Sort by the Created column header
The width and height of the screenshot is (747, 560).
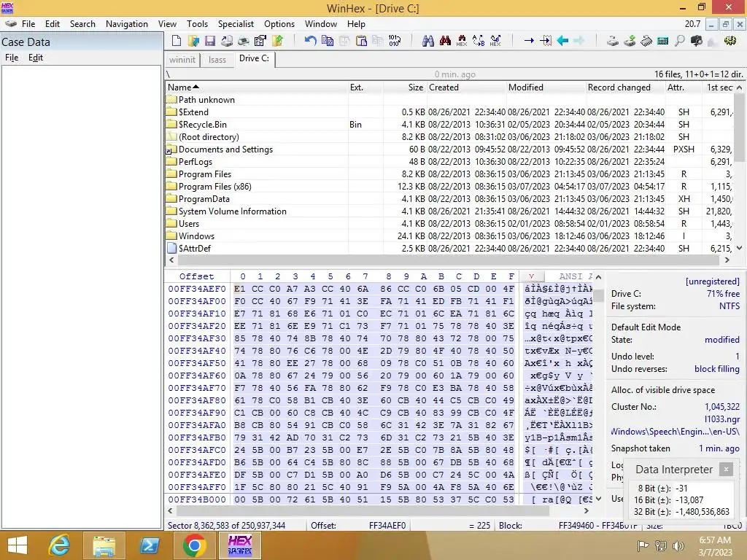466,87
